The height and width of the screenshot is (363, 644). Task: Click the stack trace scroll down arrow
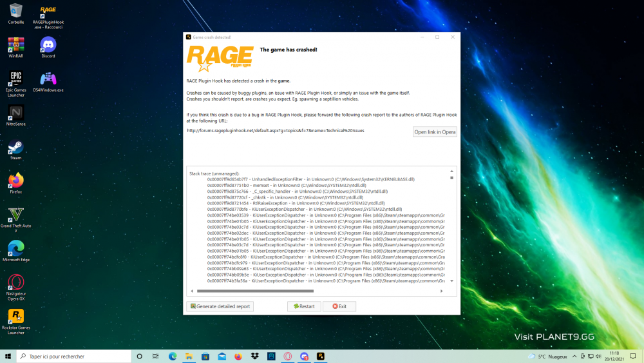point(452,281)
